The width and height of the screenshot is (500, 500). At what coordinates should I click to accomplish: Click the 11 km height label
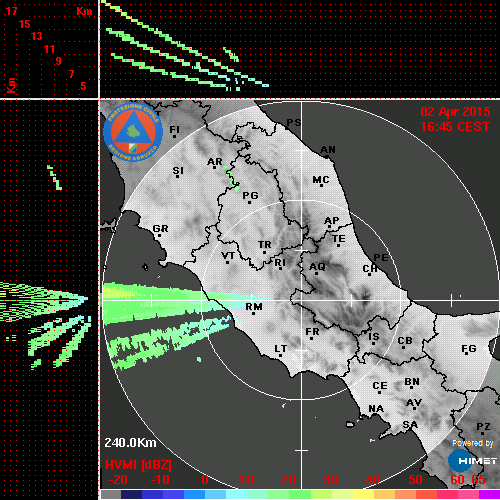click(49, 49)
